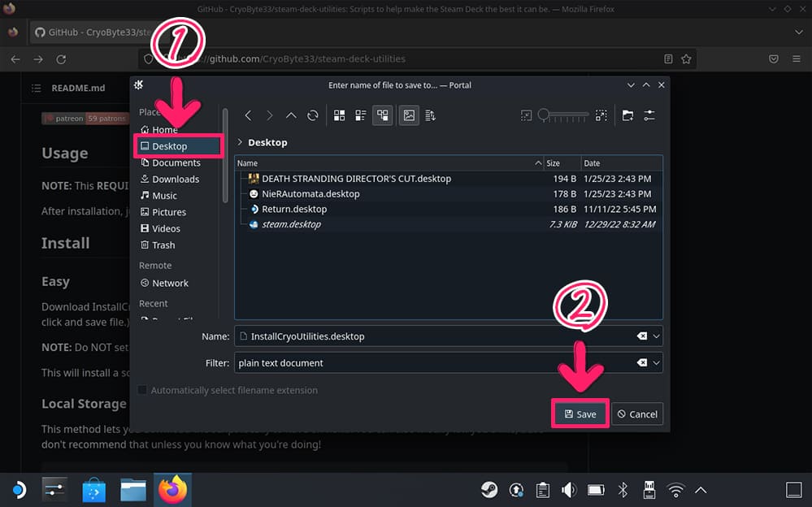812x507 pixels.
Task: Reload the Desktop folder listing
Action: [313, 115]
